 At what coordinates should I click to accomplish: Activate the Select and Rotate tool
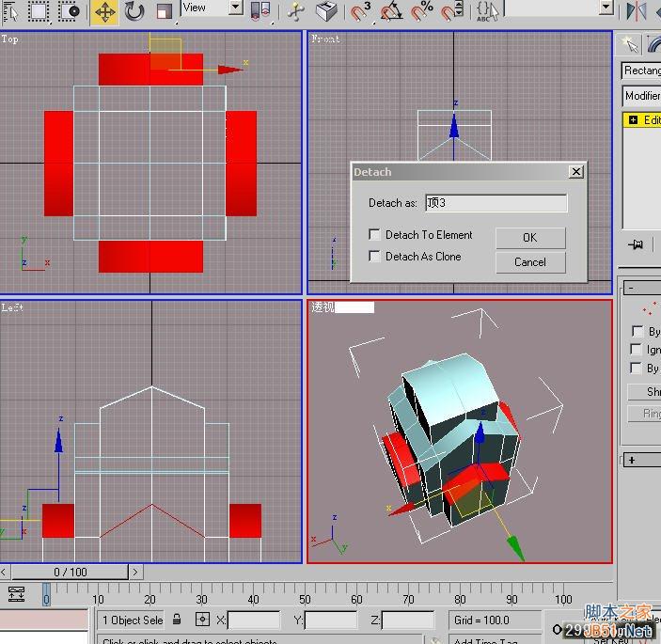tap(134, 11)
